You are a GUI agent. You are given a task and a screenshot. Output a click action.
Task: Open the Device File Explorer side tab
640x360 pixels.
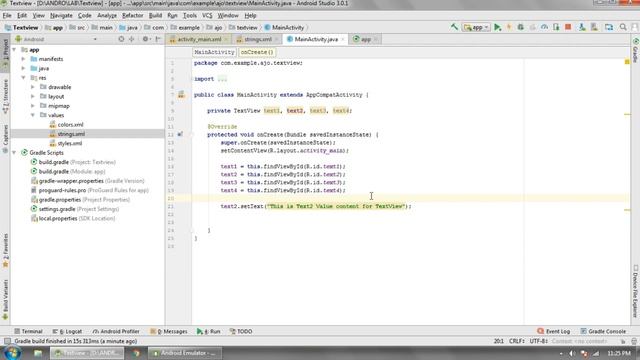pos(635,291)
